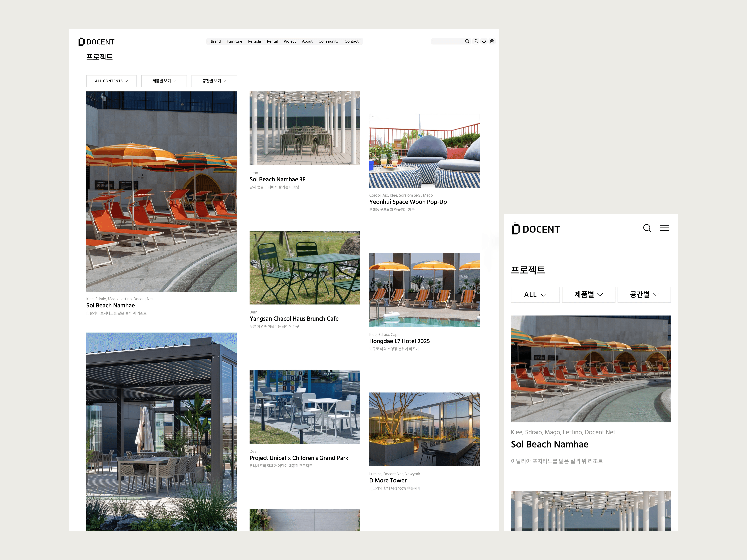Click the mobile DOCENT logo

pyautogui.click(x=536, y=229)
